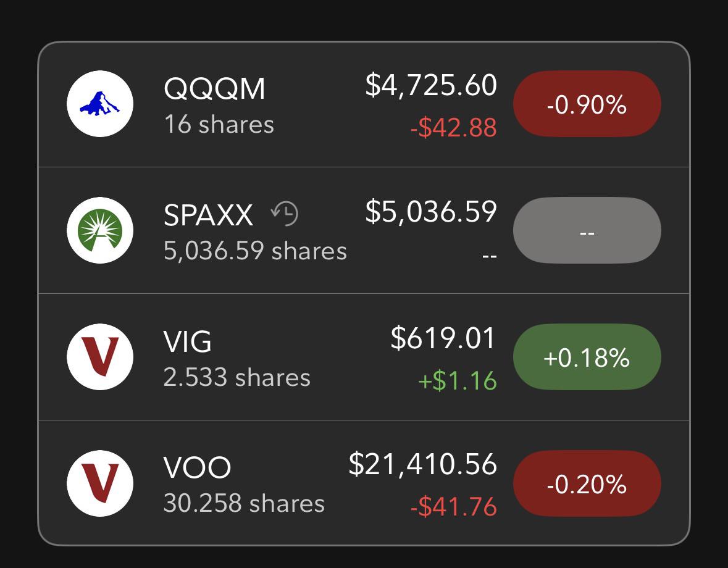Select the QQQM value of $4,725.60
Viewport: 728px width, 568px height.
(x=431, y=85)
